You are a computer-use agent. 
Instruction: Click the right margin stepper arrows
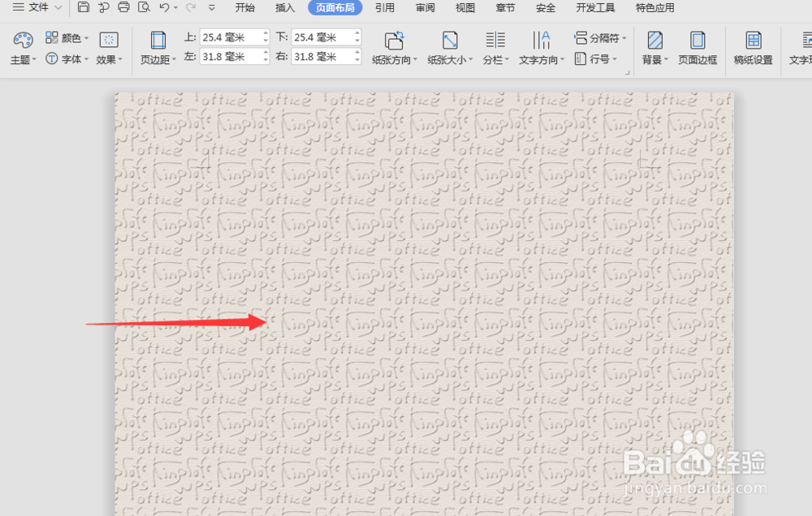(357, 57)
